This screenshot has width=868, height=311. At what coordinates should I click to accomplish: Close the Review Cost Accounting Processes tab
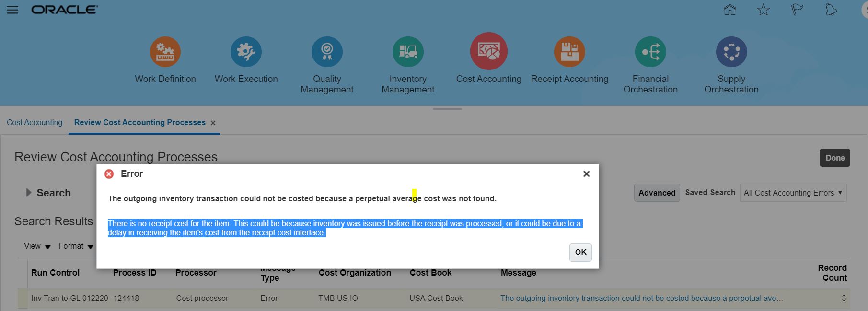tap(213, 123)
